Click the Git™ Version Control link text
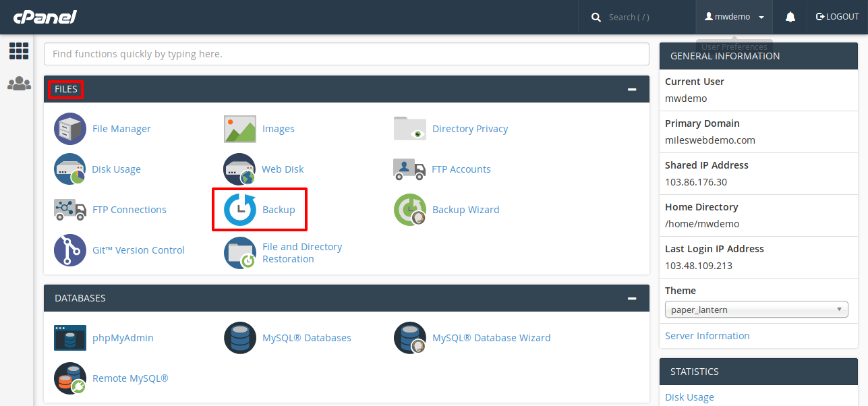Viewport: 868px width, 406px height. tap(138, 250)
